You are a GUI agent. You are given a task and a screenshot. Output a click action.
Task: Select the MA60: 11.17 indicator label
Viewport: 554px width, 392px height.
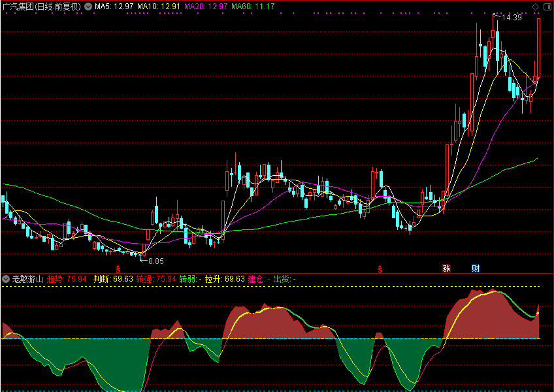point(253,7)
